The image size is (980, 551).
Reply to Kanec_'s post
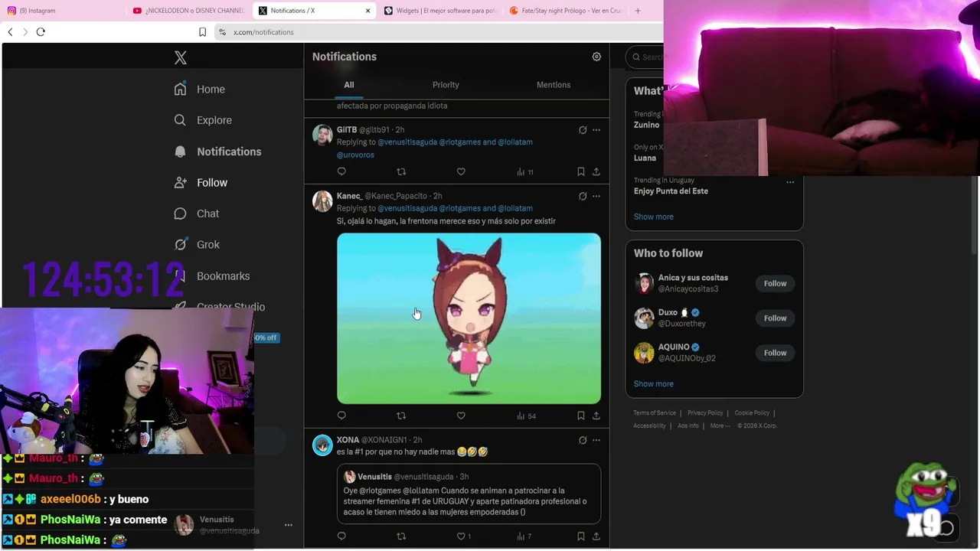point(341,416)
